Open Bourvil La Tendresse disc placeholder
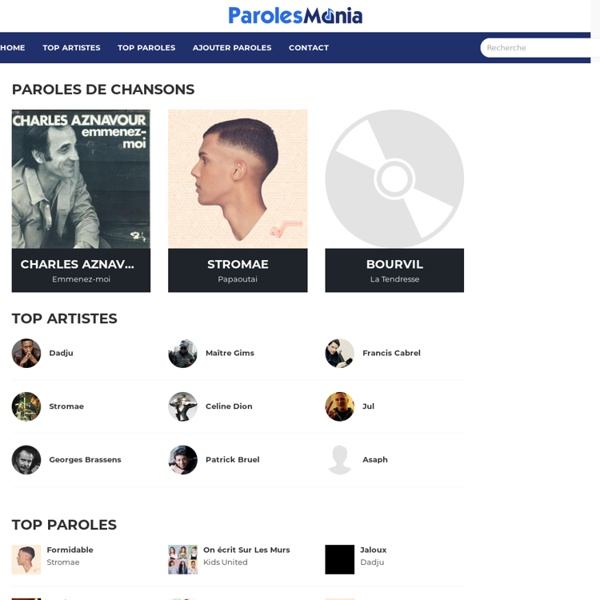The height and width of the screenshot is (600, 600). tap(395, 179)
